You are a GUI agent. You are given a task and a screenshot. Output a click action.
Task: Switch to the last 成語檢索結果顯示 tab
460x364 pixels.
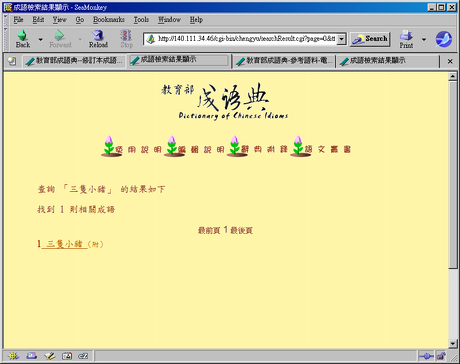pyautogui.click(x=388, y=61)
